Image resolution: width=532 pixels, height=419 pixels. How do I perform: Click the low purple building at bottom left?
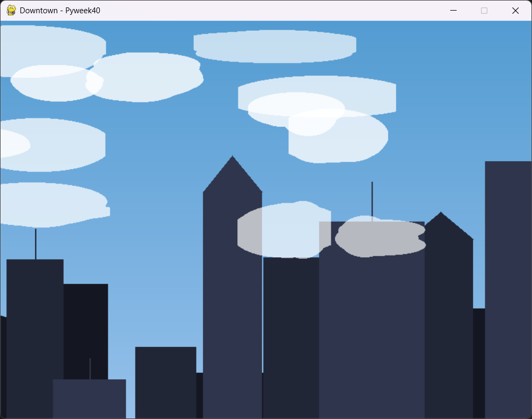coord(89,399)
